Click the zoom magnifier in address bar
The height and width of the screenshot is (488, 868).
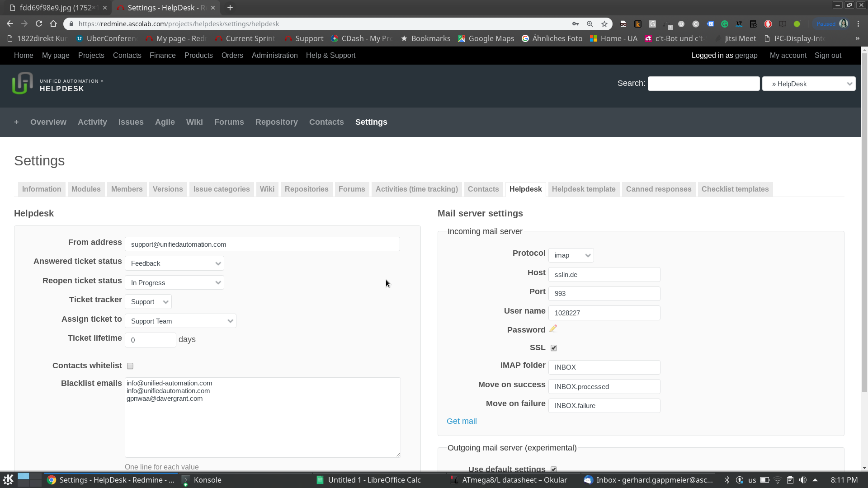click(x=590, y=24)
